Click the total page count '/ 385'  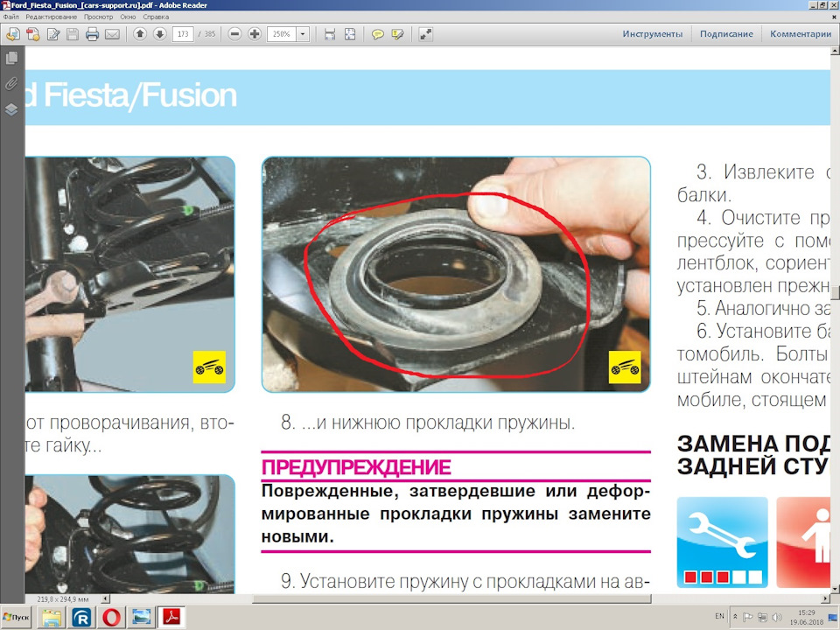pyautogui.click(x=206, y=34)
